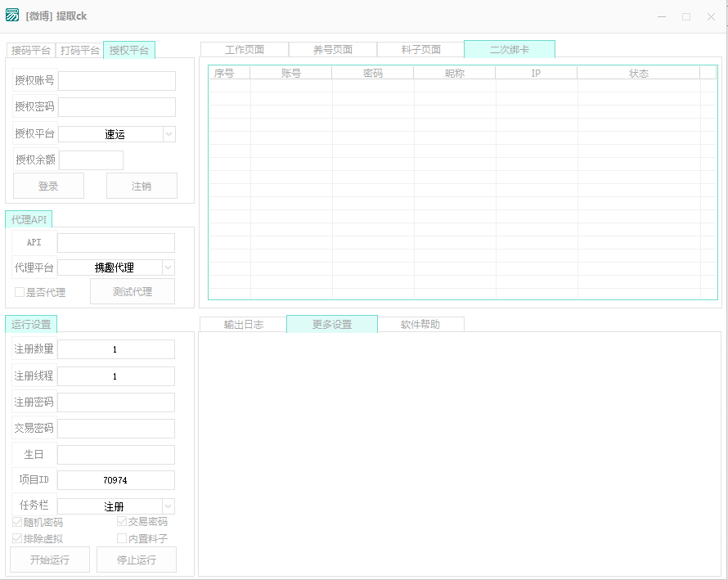Open the 工作页面 tab
The image size is (728, 580).
245,50
